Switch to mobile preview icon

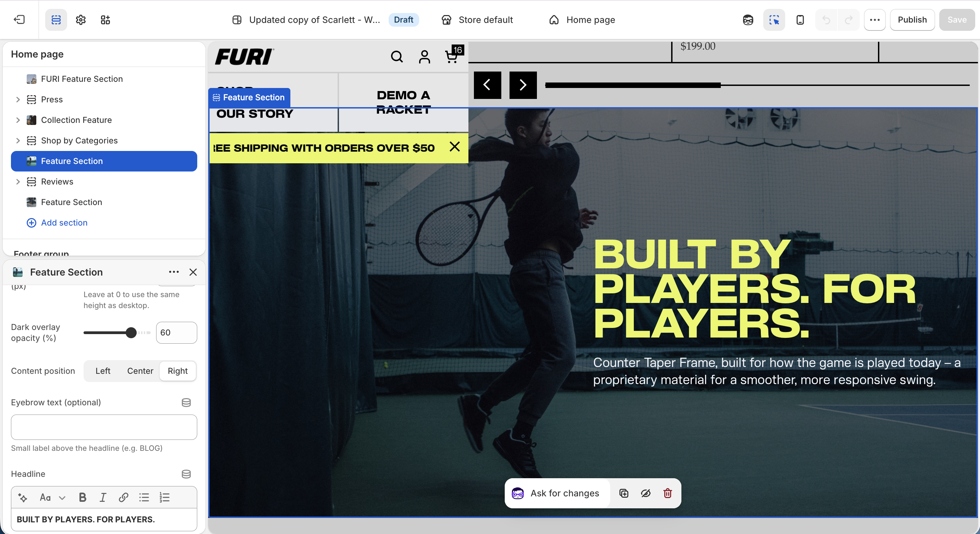[800, 20]
